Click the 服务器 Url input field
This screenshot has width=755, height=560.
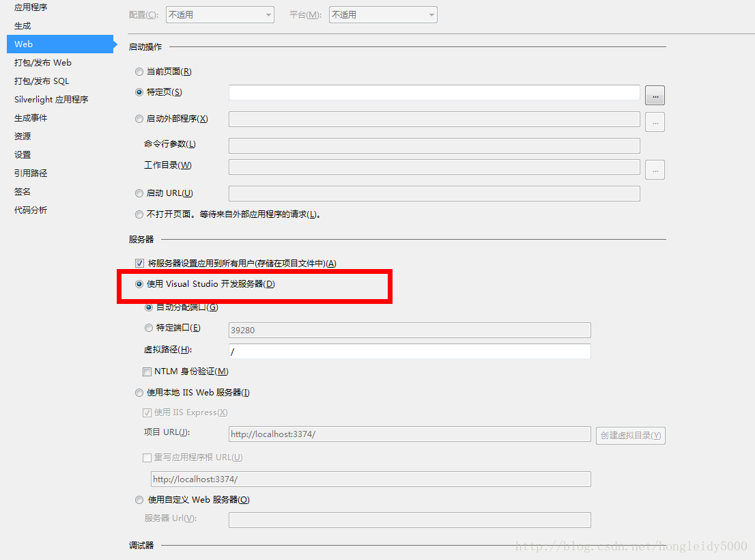pyautogui.click(x=410, y=520)
